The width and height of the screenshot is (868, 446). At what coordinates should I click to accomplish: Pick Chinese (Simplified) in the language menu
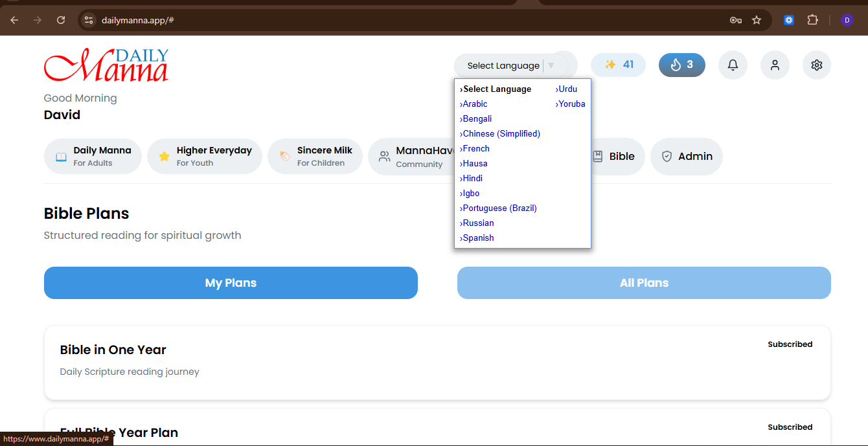(x=501, y=134)
